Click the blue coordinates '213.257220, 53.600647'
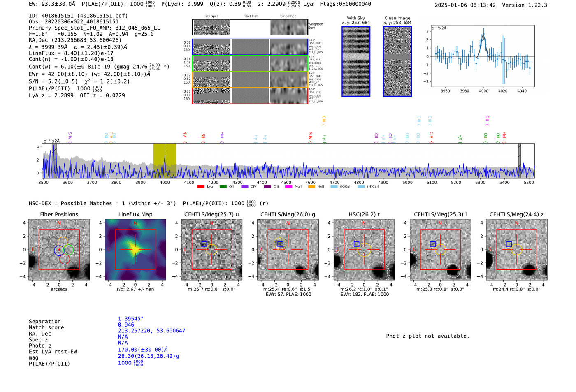 pyautogui.click(x=151, y=331)
